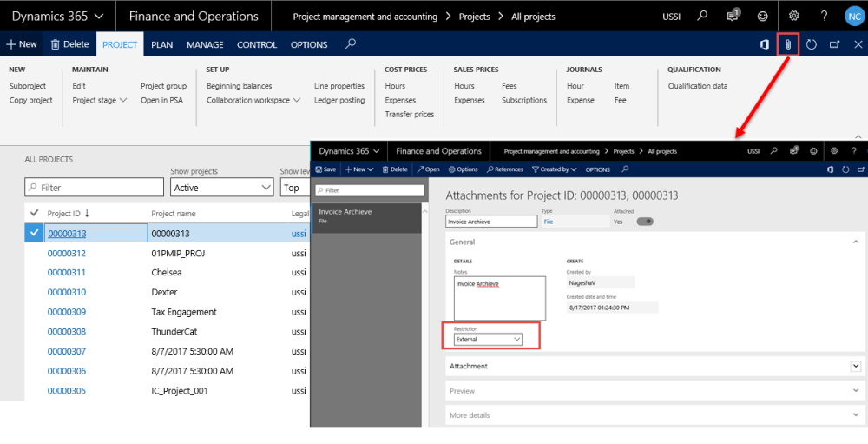Click search icon in Attachments window header
Image resolution: width=868 pixels, height=444 pixels.
tap(774, 151)
